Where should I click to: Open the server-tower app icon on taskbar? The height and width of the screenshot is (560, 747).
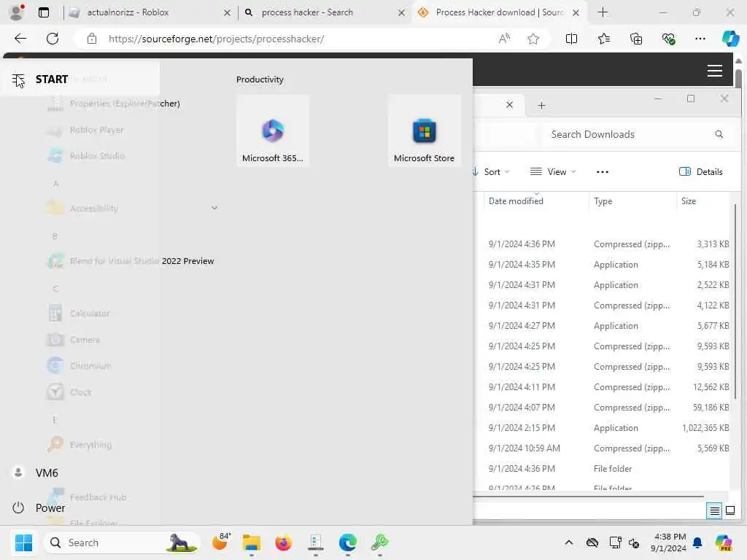315,542
